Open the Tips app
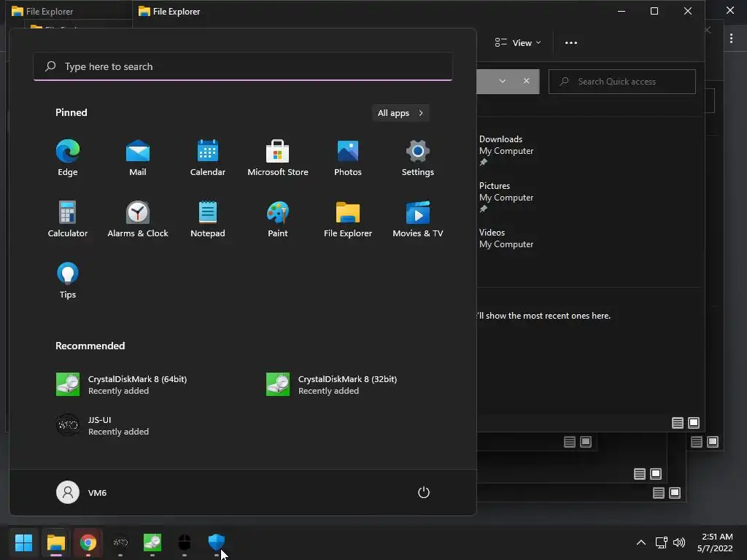747x560 pixels. (x=68, y=281)
